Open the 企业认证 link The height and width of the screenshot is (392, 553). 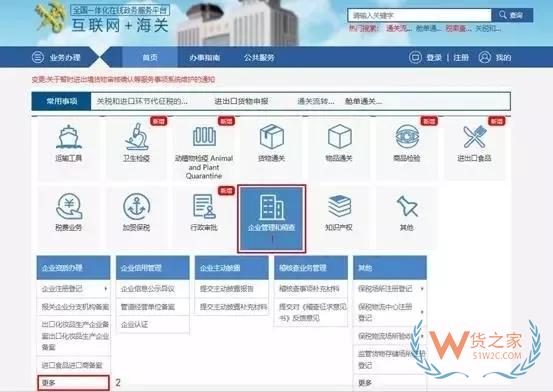(x=134, y=325)
